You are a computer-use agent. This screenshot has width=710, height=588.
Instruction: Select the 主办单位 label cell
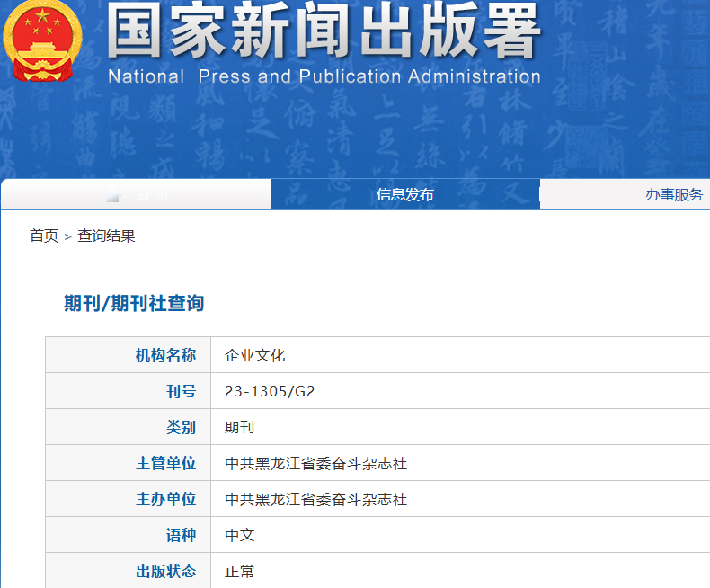coord(129,499)
